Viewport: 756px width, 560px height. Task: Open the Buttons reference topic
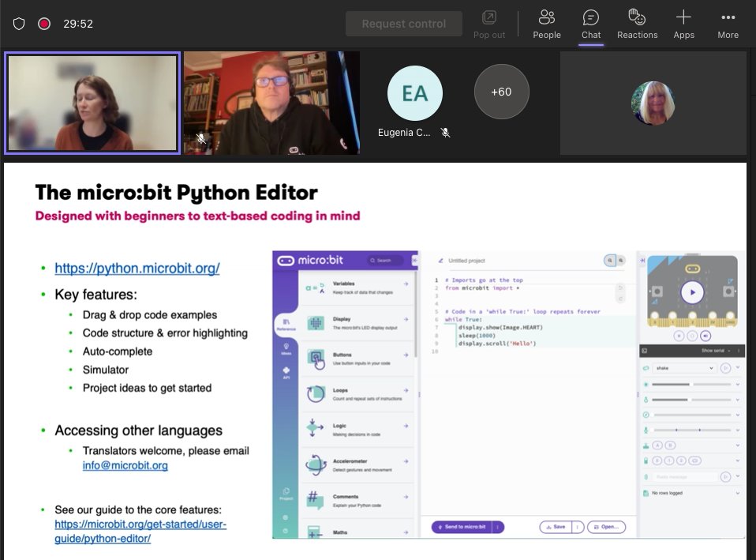click(357, 359)
